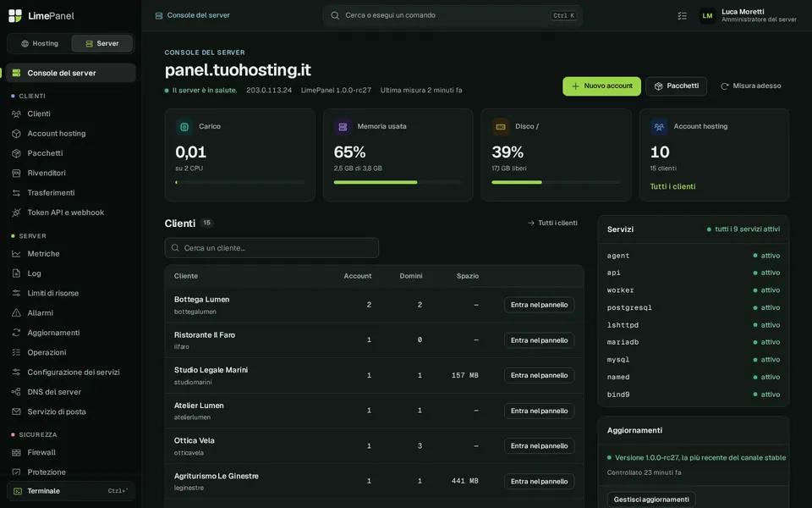Click the Metriche chart icon
The image size is (812, 508).
point(16,254)
